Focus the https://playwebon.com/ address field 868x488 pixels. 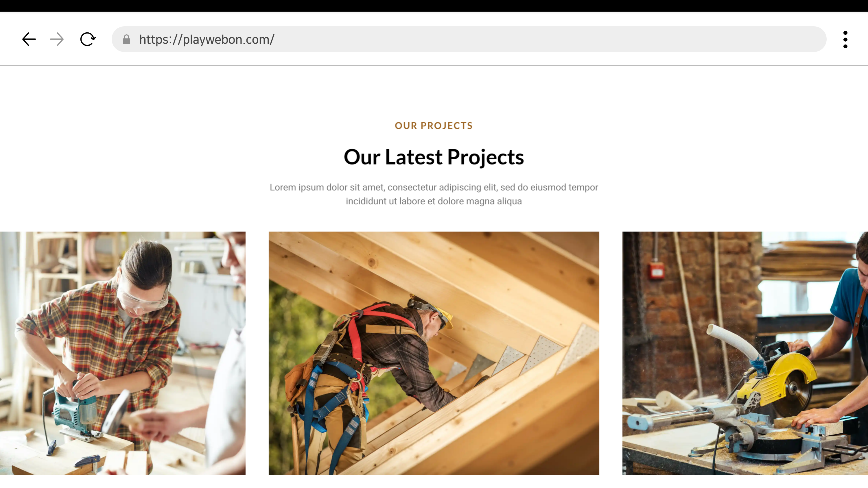tap(469, 39)
